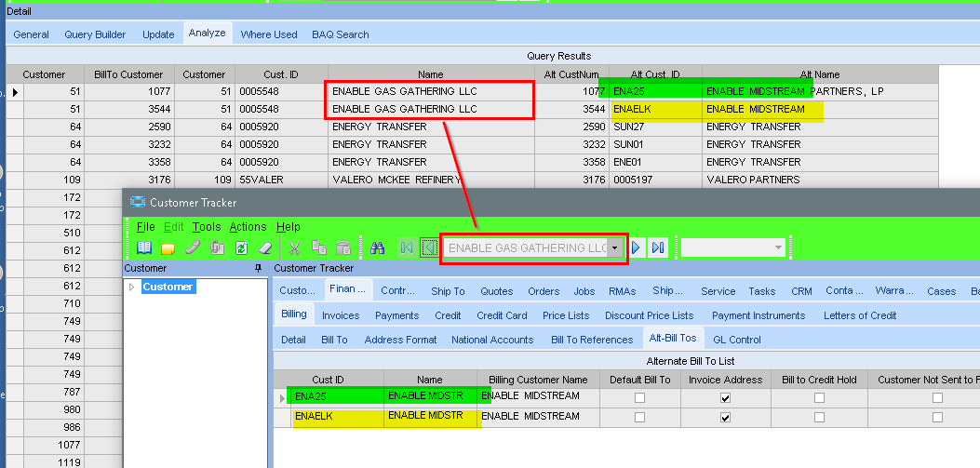Open the Letters of Credit tab
Image resolution: width=980 pixels, height=468 pixels.
pos(860,315)
